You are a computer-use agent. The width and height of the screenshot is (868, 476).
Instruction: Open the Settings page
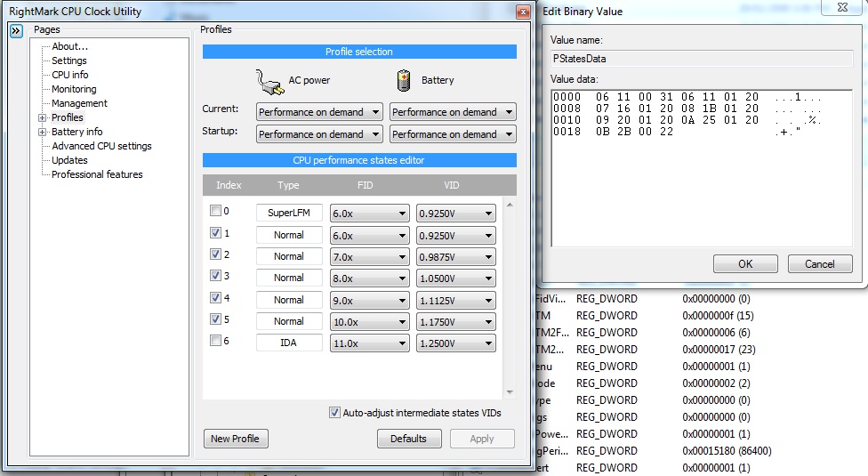tap(69, 61)
